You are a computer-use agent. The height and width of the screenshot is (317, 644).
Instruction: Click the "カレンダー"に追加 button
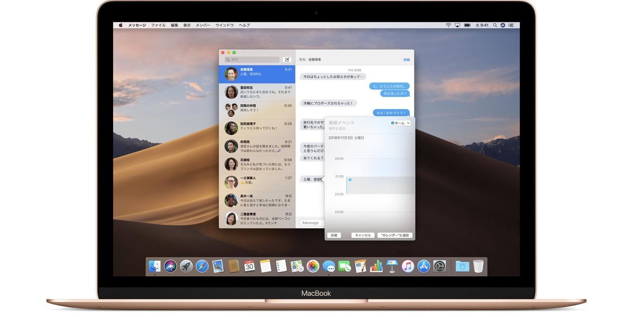tap(395, 235)
